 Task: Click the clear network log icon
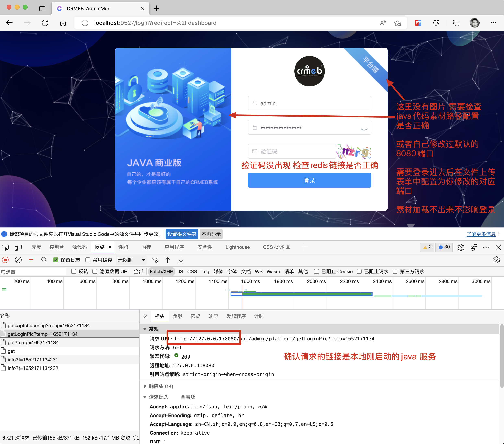18,260
